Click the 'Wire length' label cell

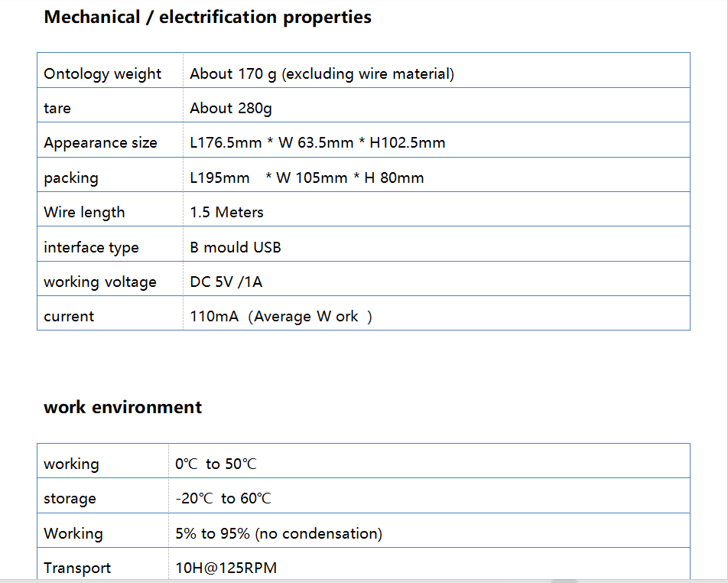(84, 213)
